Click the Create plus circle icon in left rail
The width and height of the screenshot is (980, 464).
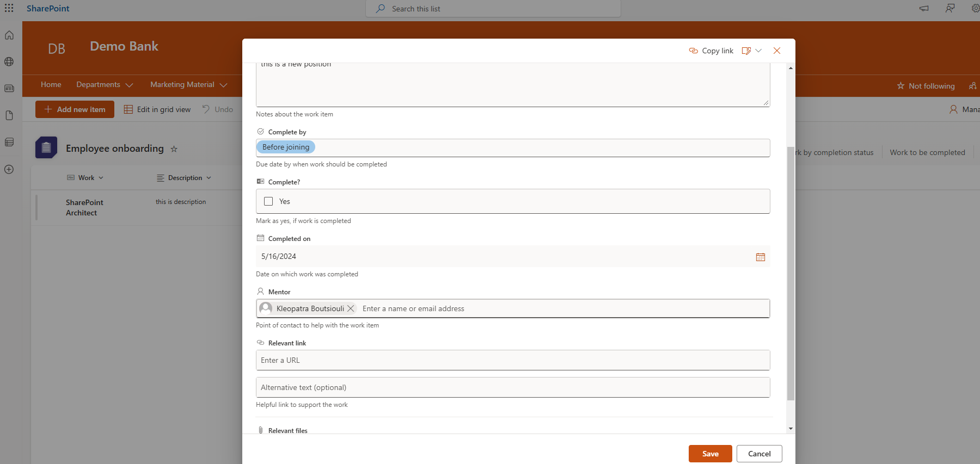(x=9, y=169)
